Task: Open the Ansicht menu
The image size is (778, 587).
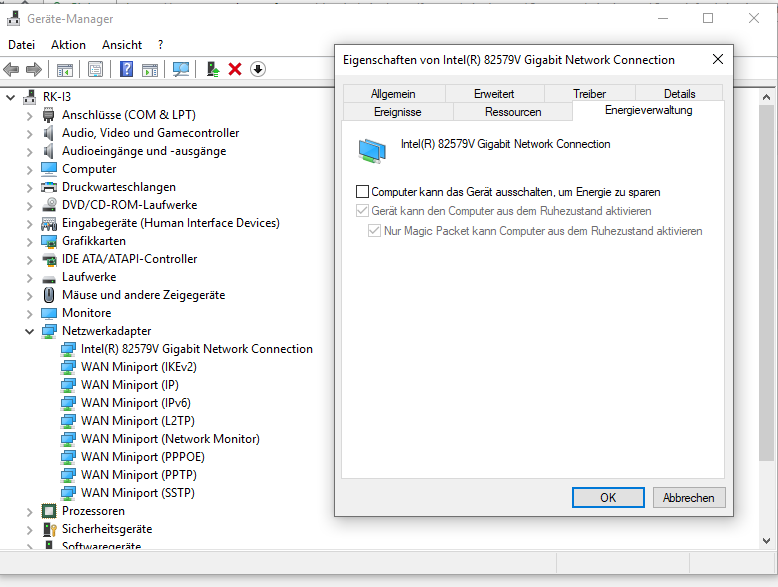Action: pyautogui.click(x=122, y=45)
